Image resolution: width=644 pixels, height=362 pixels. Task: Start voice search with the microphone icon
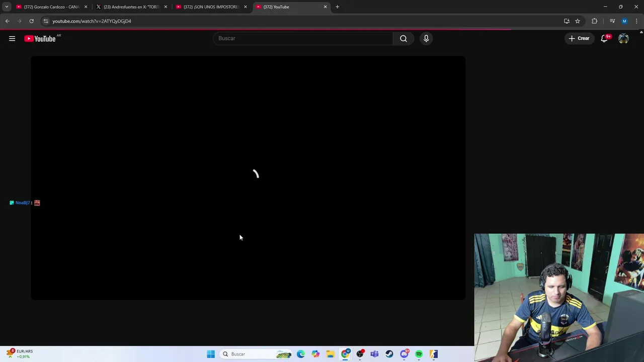[426, 38]
